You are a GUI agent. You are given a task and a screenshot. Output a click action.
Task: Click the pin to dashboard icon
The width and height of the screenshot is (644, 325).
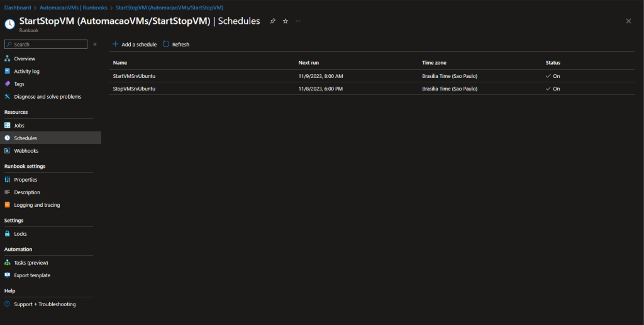[272, 21]
